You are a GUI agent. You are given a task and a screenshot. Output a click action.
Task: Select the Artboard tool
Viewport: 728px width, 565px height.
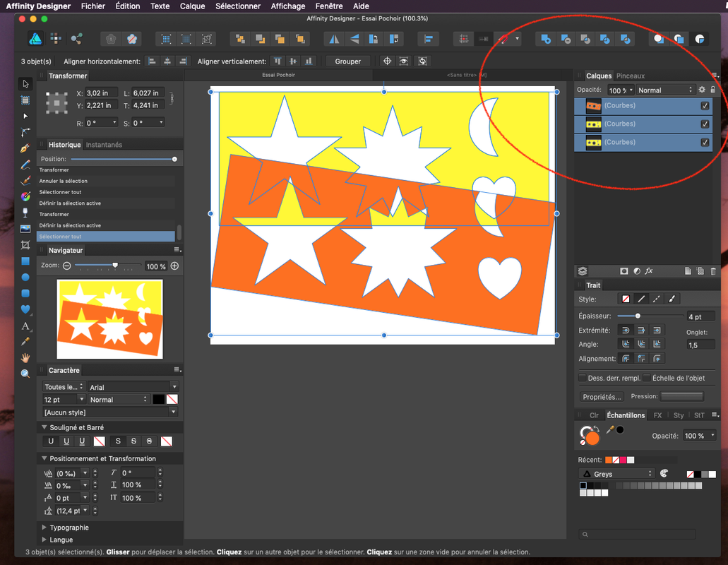(x=25, y=100)
